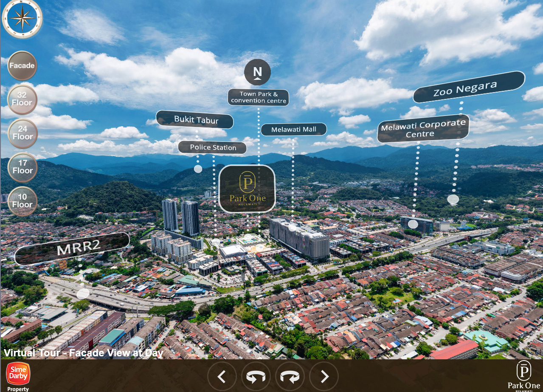Open the Zoo Negara label

point(469,87)
